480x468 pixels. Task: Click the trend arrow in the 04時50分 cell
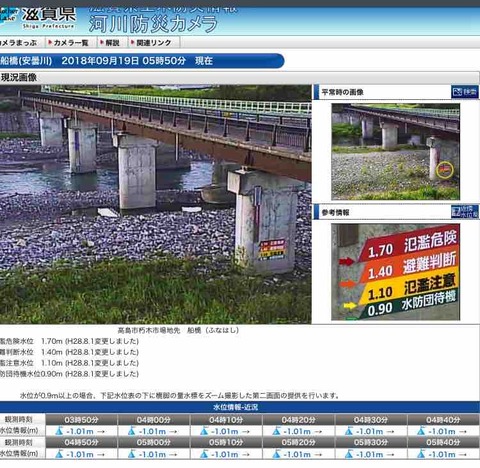(101, 454)
